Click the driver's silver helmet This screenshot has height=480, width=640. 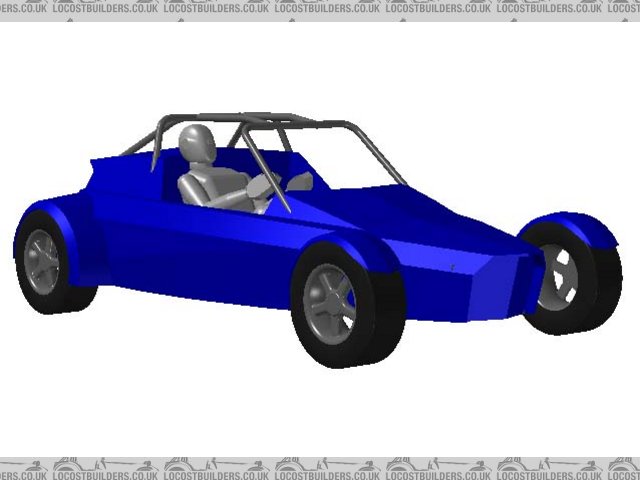(200, 144)
